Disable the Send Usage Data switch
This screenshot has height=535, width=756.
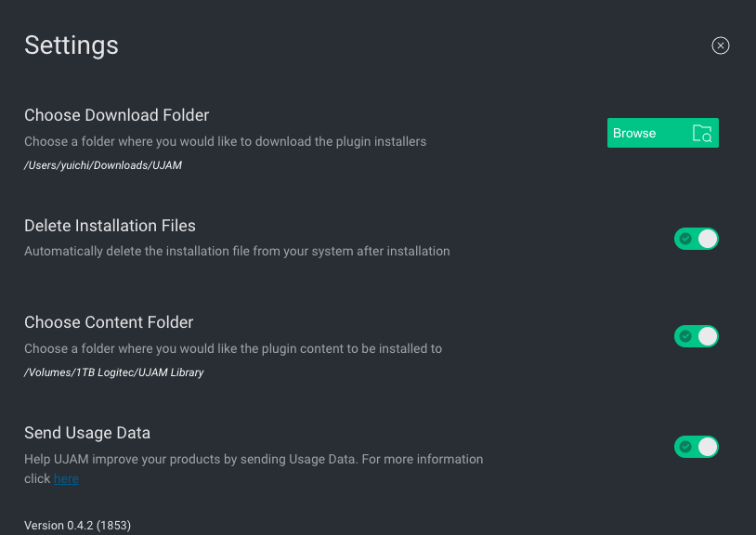click(x=697, y=447)
